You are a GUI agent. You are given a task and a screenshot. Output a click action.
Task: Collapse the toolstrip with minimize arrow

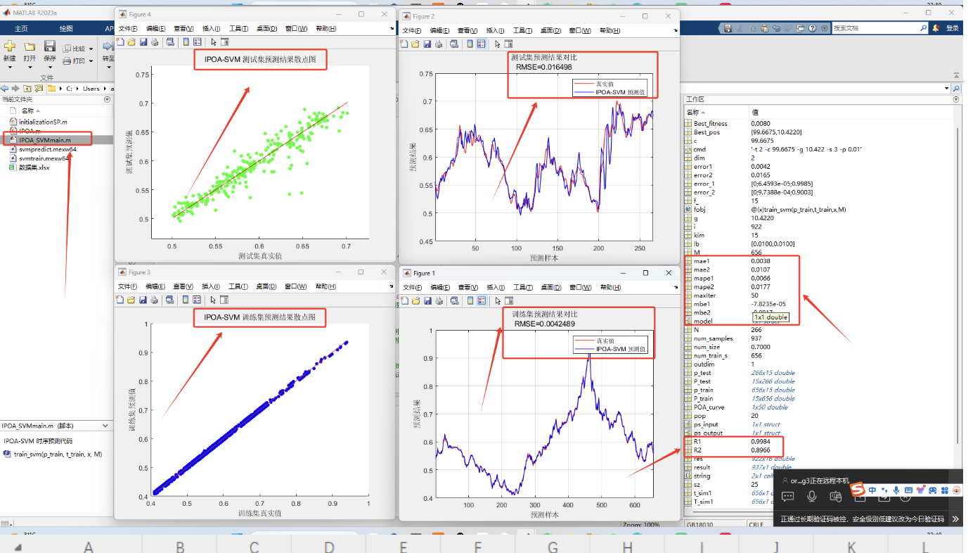(956, 75)
